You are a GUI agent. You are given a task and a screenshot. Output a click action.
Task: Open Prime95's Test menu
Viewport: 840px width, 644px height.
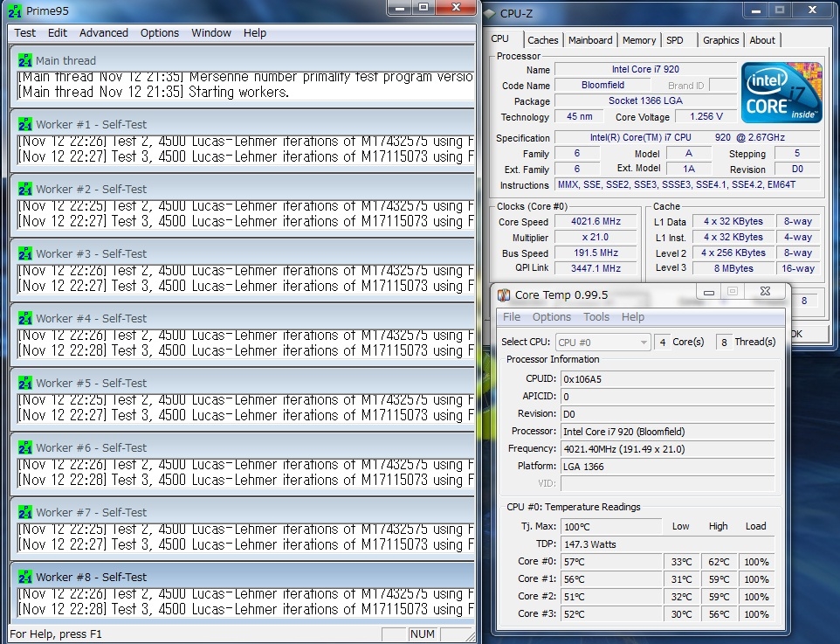point(25,33)
